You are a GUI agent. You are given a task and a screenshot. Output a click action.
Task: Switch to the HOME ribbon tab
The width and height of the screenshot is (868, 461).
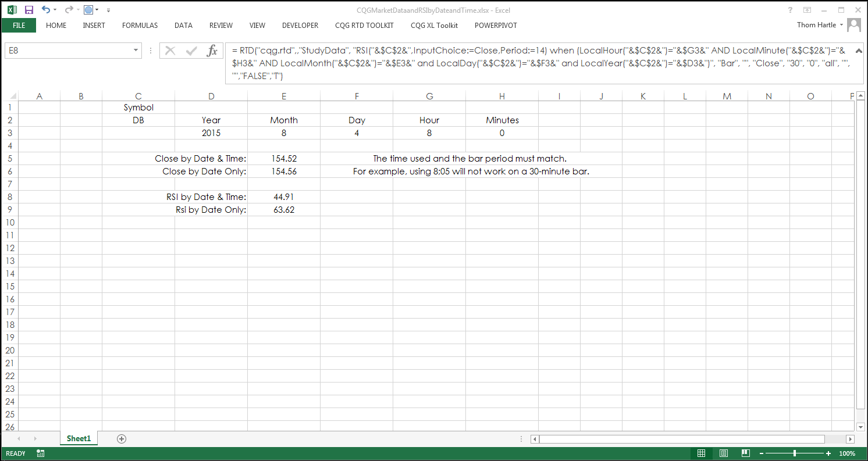click(x=56, y=26)
